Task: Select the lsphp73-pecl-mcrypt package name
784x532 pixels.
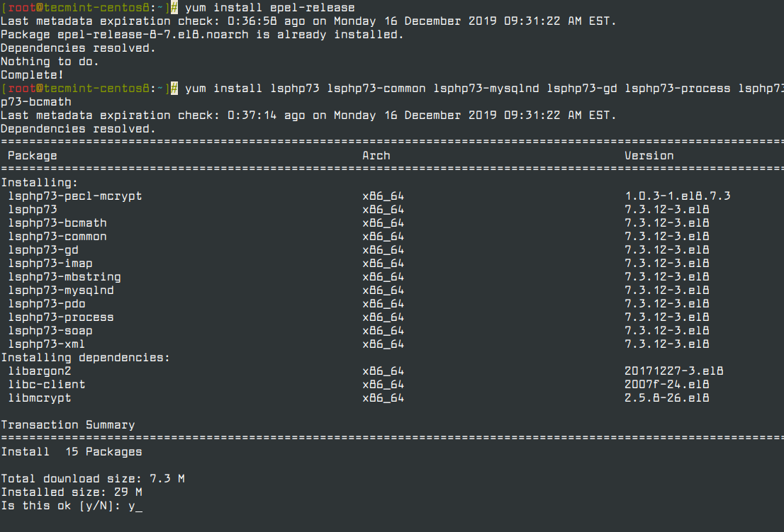Action: coord(75,196)
